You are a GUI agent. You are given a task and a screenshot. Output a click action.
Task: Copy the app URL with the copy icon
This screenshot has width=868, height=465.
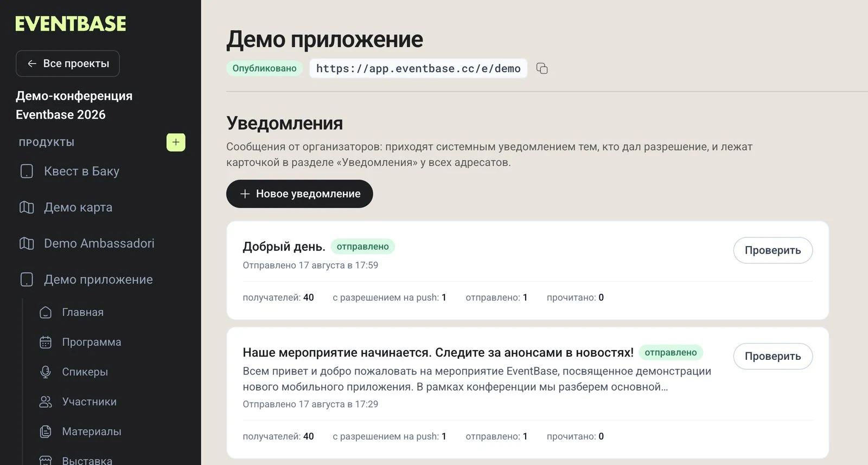542,68
